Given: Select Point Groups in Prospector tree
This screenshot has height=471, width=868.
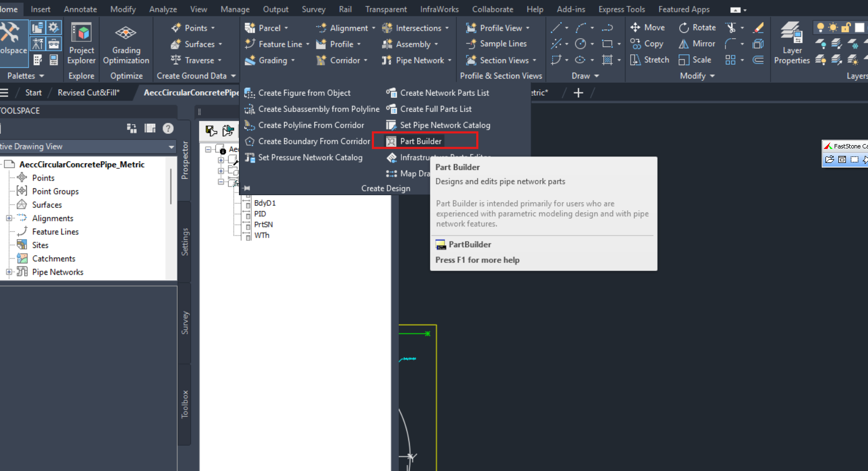Looking at the screenshot, I should [55, 191].
